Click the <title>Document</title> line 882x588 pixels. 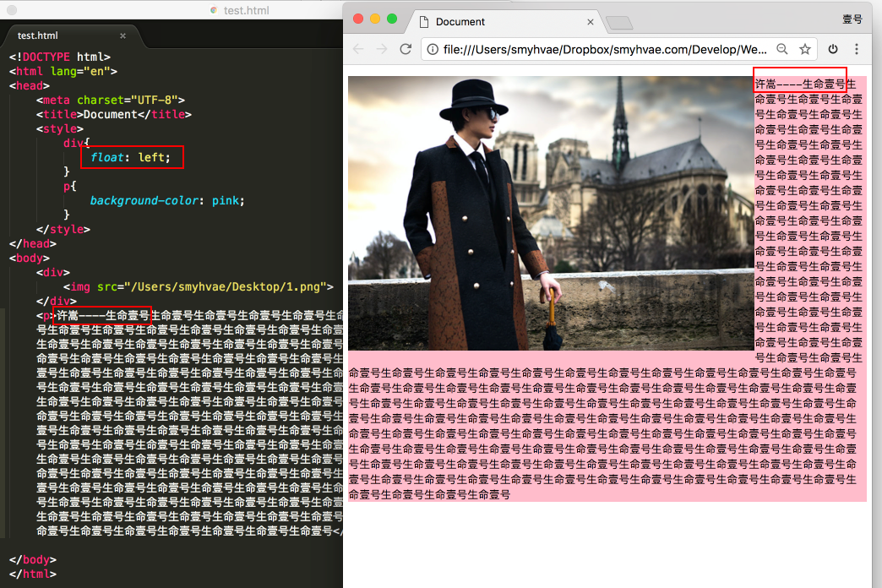(113, 115)
